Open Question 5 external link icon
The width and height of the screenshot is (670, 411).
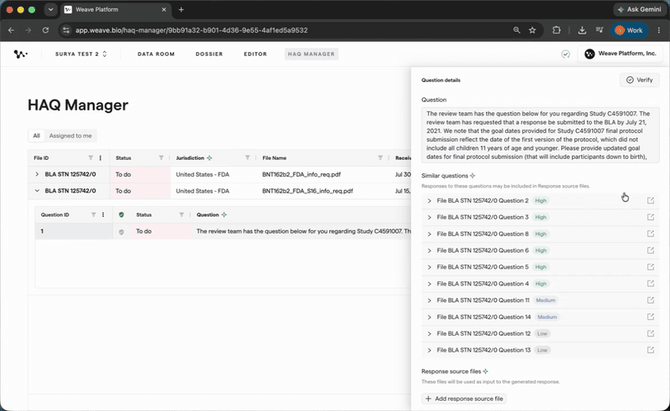(x=650, y=267)
